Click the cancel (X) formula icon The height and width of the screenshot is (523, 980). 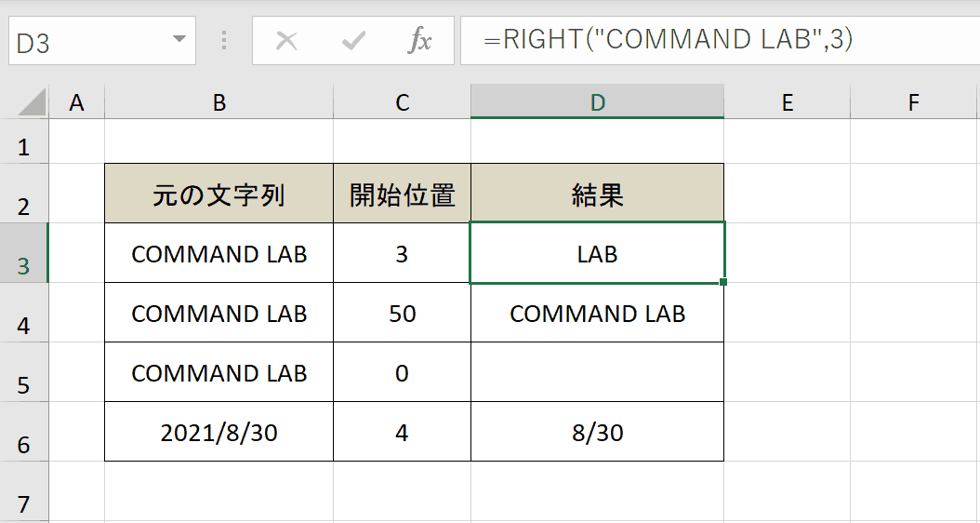[286, 41]
